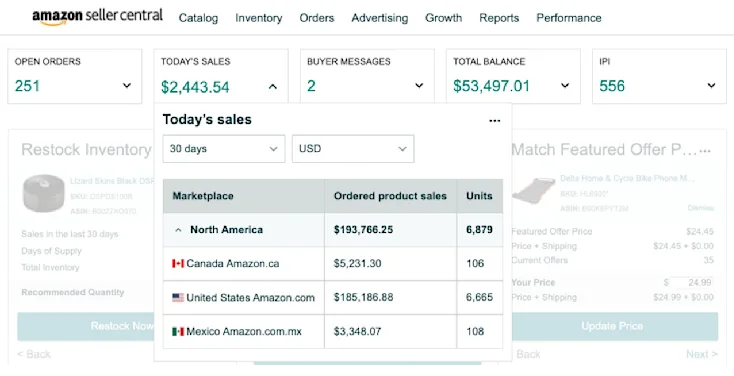Select the United States Amazon.com row label
Viewport: 734px width, 376px height.
pos(250,298)
